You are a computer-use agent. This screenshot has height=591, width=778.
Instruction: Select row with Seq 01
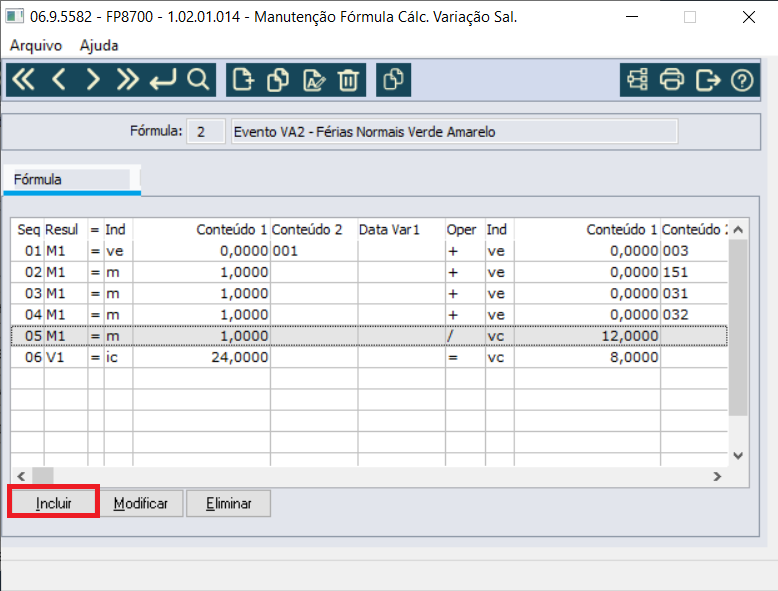click(x=369, y=251)
